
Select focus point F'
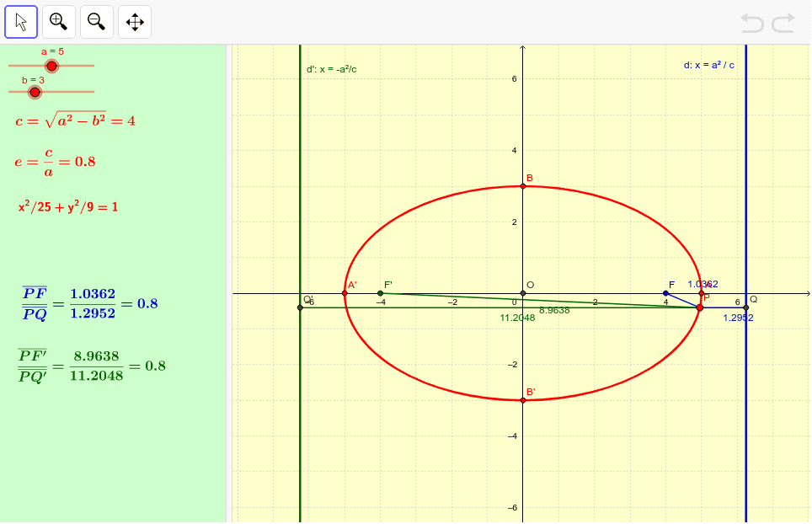click(380, 293)
